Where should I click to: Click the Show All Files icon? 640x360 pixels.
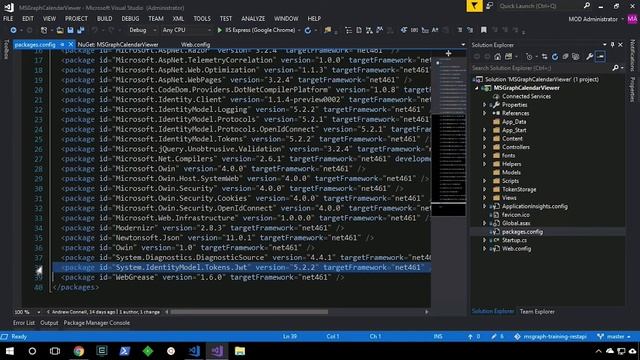(576, 57)
